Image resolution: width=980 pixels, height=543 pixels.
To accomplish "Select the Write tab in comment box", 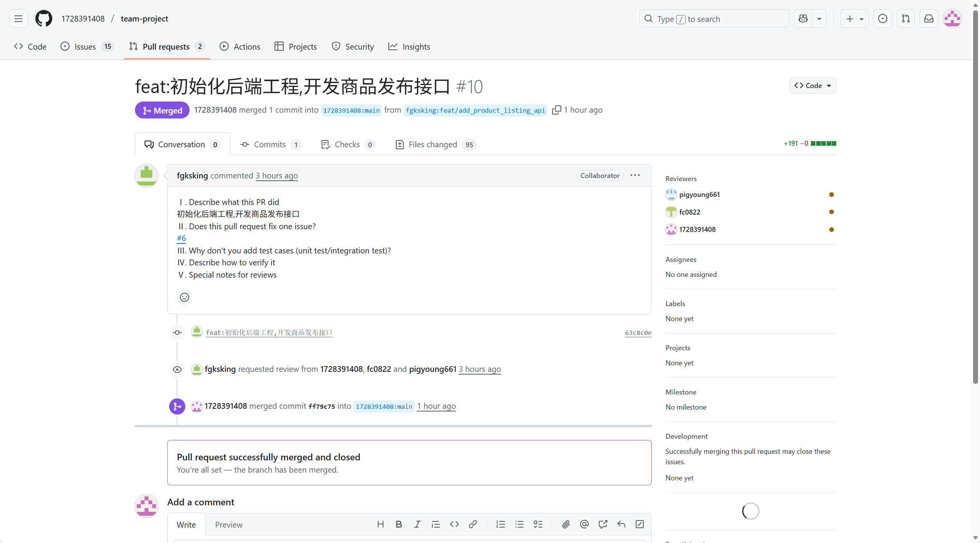I will [186, 525].
